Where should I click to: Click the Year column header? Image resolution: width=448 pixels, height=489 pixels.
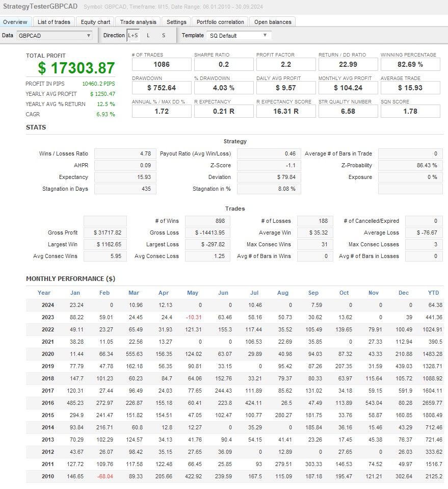(x=44, y=293)
